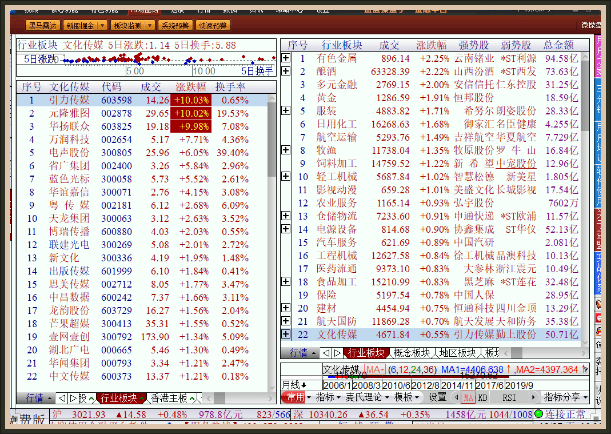The height and width of the screenshot is (434, 611).
Task: Expand the 仓储物流 sector row
Action: point(286,216)
